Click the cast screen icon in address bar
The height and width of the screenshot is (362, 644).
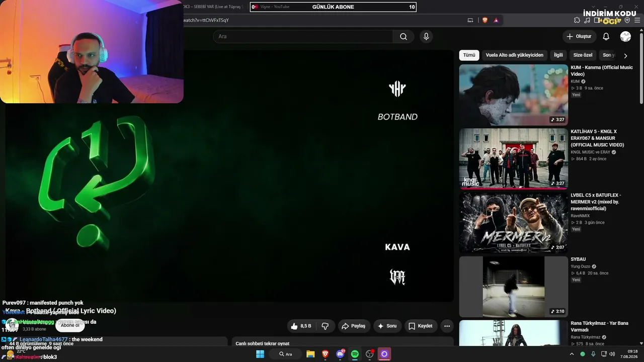pos(470,20)
